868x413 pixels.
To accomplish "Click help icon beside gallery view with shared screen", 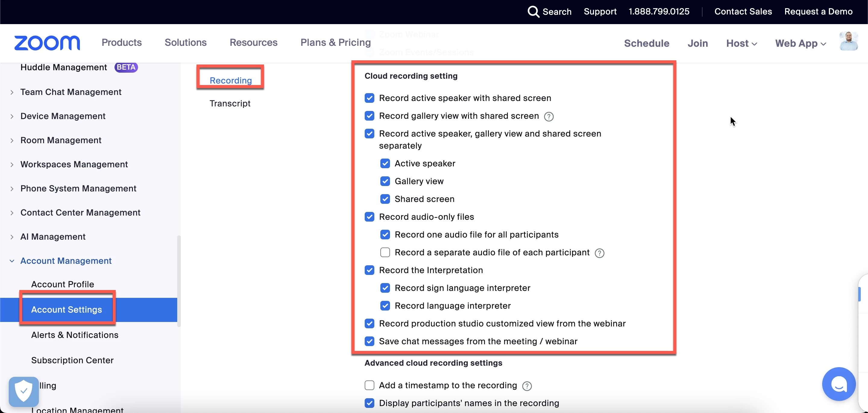I will coord(549,117).
